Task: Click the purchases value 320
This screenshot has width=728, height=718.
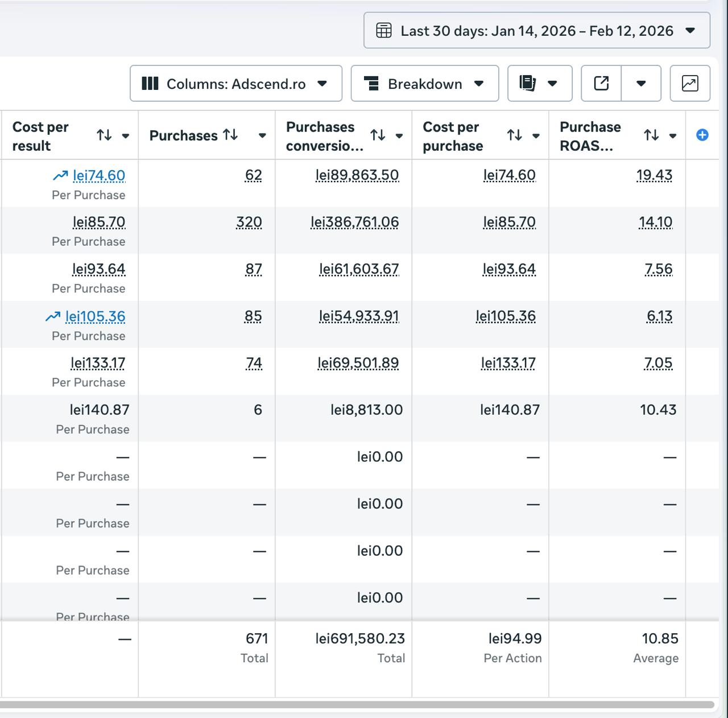Action: pos(249,222)
